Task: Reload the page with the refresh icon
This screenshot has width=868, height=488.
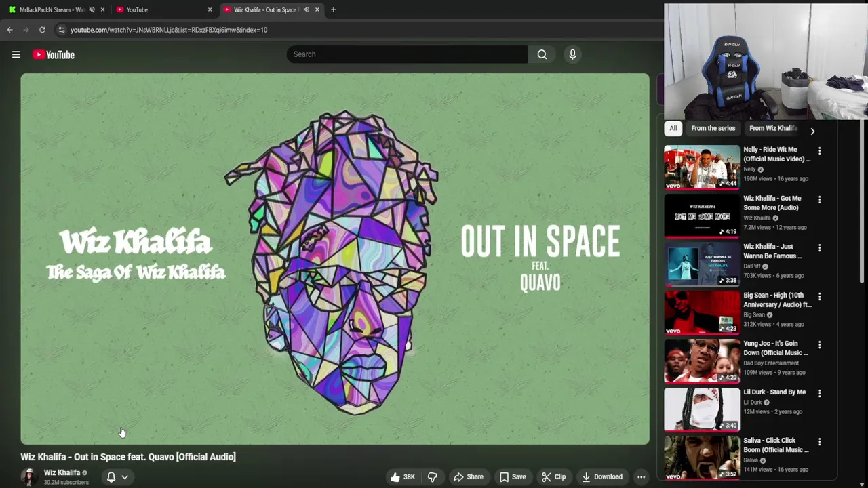Action: [x=42, y=30]
